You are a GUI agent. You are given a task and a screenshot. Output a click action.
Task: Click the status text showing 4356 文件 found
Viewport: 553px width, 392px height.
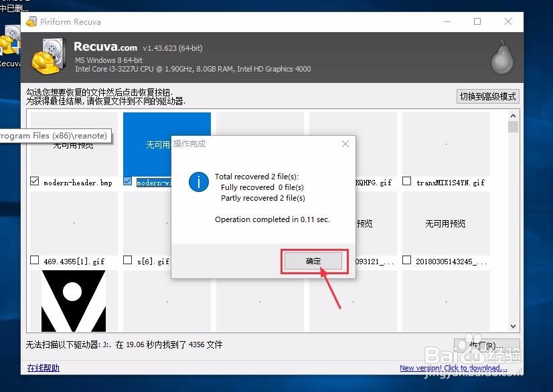(124, 345)
